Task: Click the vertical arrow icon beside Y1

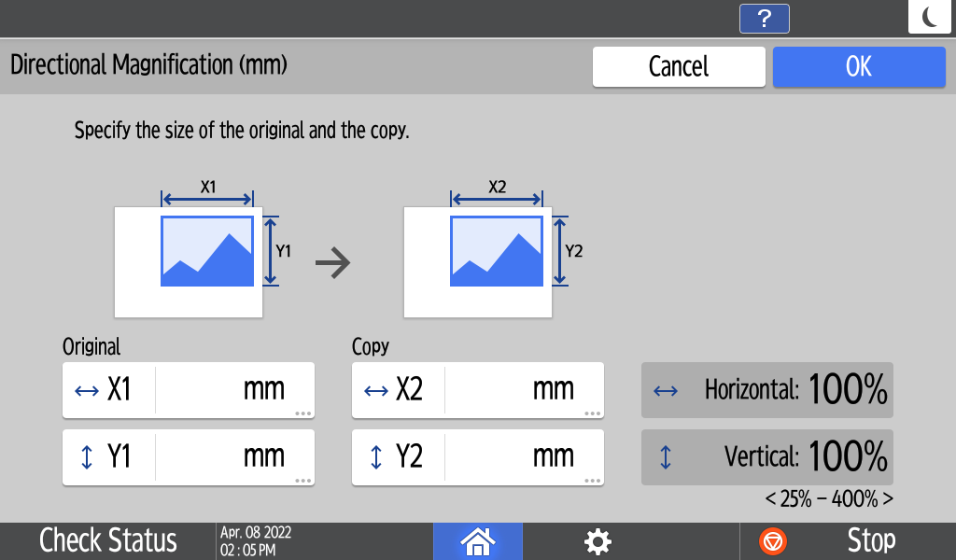Action: click(x=87, y=457)
